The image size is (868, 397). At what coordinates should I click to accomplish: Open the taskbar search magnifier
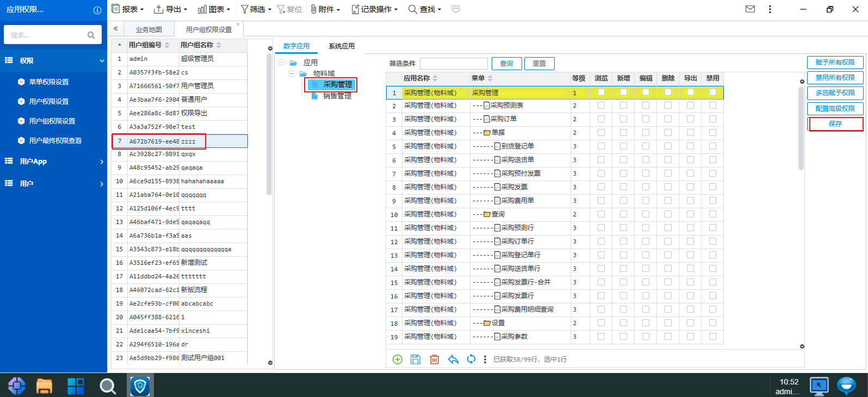(x=108, y=386)
